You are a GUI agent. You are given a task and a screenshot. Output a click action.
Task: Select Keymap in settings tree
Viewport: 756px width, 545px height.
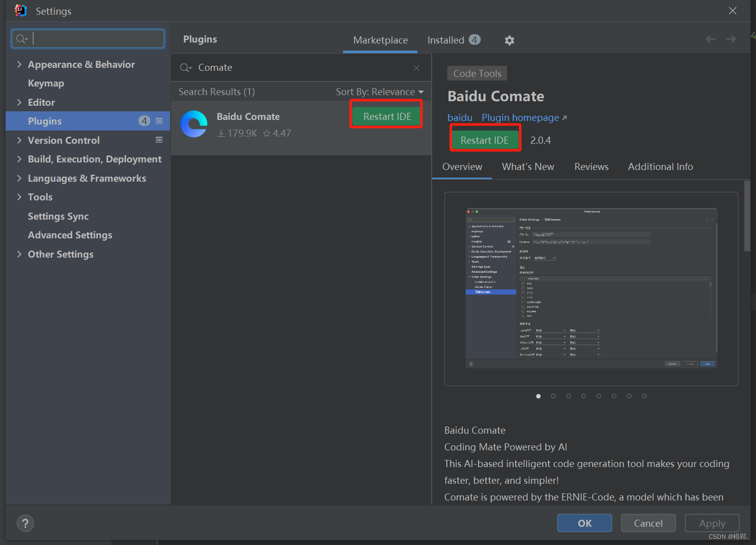pyautogui.click(x=46, y=83)
